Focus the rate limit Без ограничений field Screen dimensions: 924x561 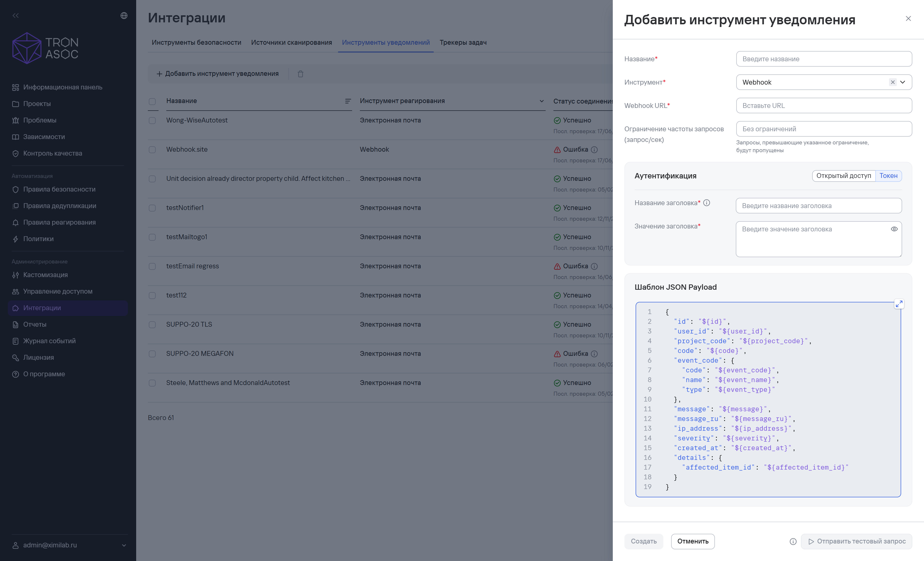824,129
